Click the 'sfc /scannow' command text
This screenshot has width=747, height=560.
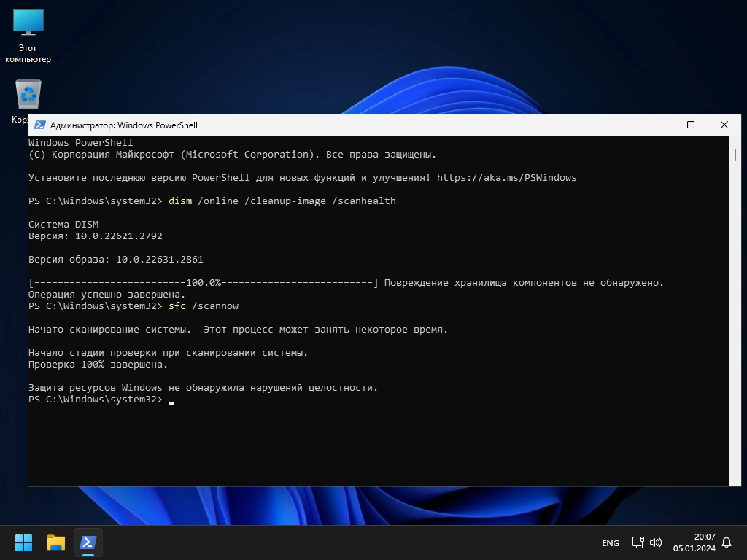pyautogui.click(x=204, y=306)
